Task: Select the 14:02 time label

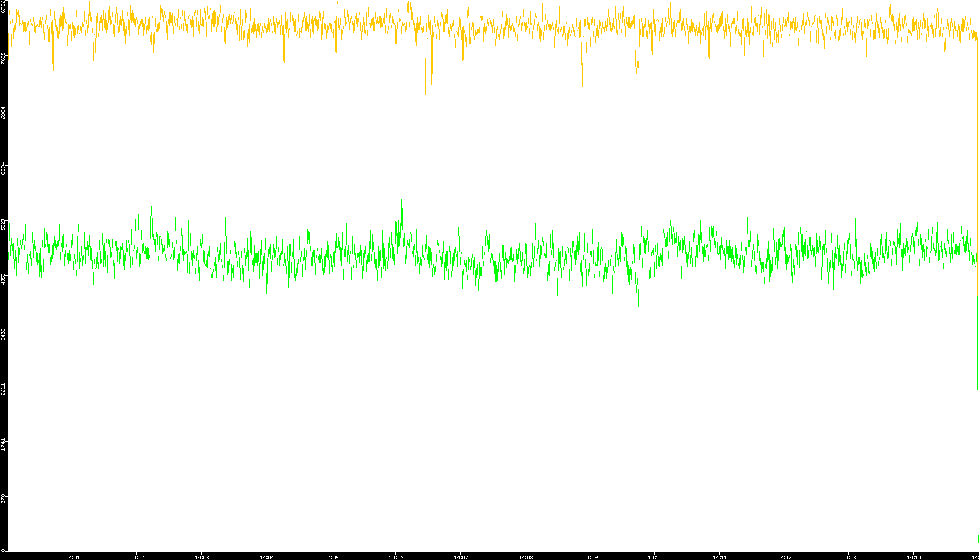Action: pos(138,557)
